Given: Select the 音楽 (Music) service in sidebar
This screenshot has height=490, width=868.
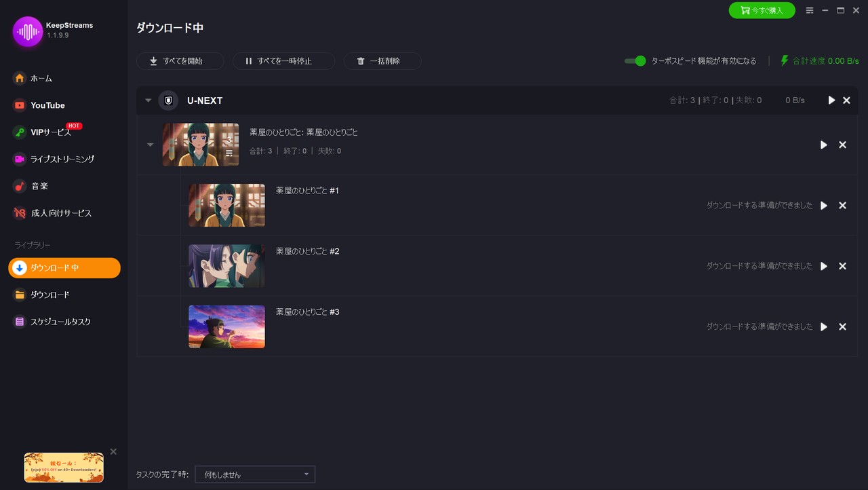Looking at the screenshot, I should coord(39,186).
